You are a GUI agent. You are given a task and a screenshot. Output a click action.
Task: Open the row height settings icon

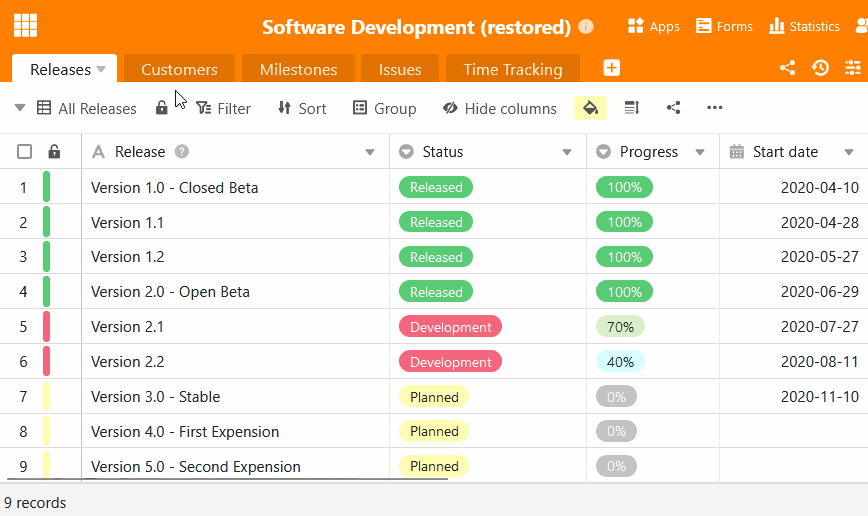coord(632,108)
